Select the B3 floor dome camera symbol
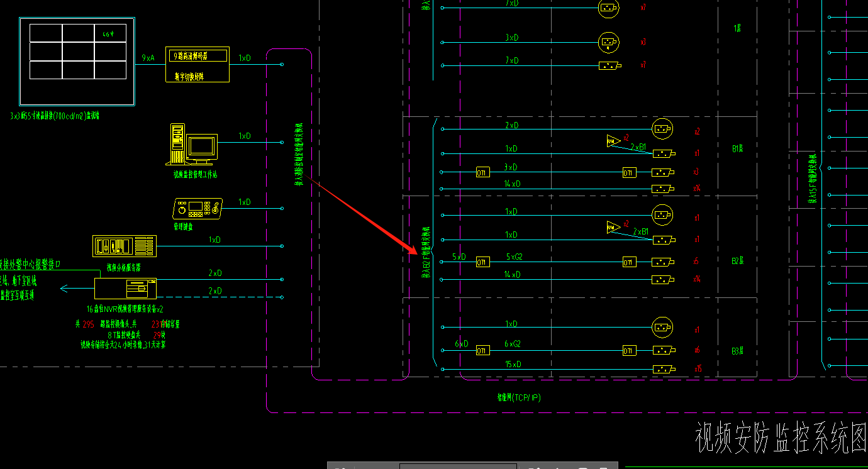Image resolution: width=868 pixels, height=469 pixels. tap(662, 328)
